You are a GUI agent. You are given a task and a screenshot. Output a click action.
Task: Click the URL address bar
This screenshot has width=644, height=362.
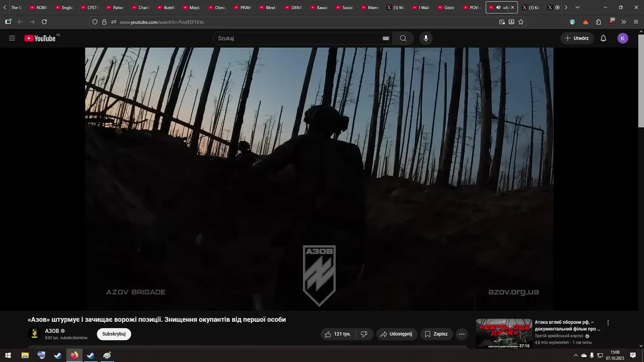click(x=307, y=22)
